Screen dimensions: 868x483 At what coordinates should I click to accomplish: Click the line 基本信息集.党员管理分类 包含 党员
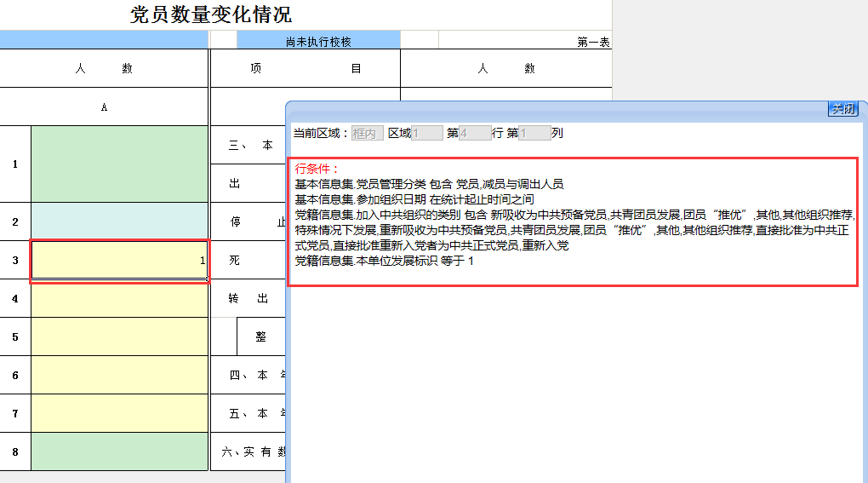point(429,184)
